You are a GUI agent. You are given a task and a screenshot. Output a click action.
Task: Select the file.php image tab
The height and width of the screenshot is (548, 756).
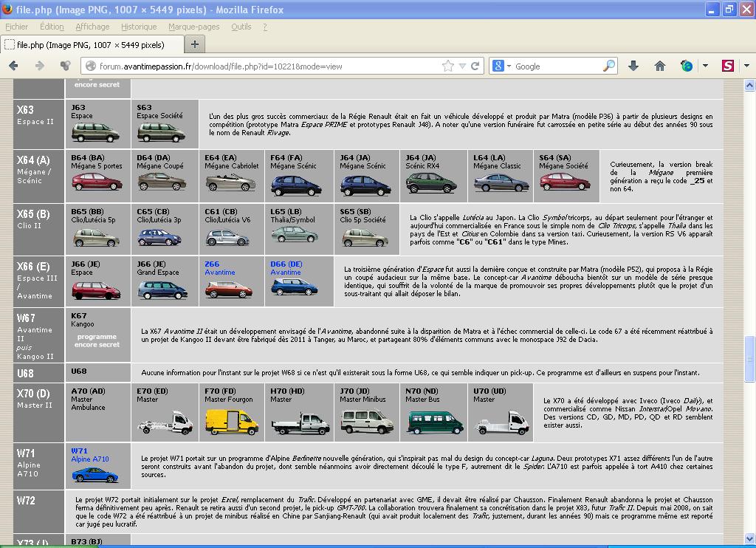pyautogui.click(x=89, y=44)
